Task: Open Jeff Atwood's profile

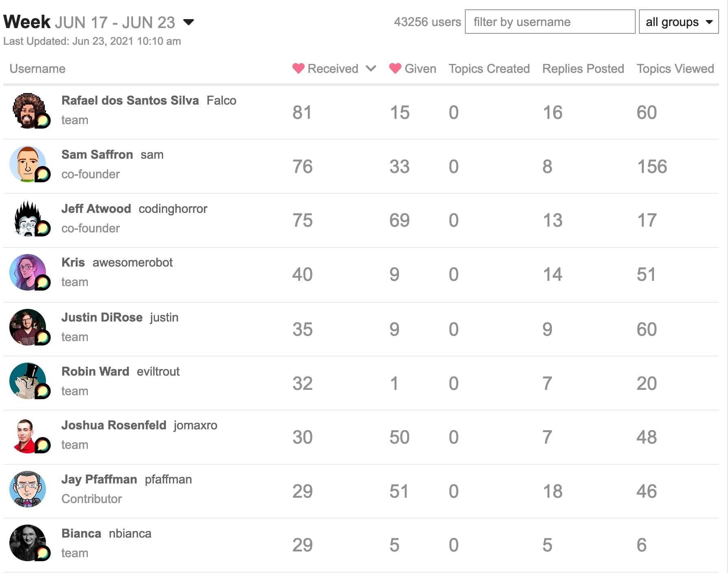Action: [x=96, y=208]
